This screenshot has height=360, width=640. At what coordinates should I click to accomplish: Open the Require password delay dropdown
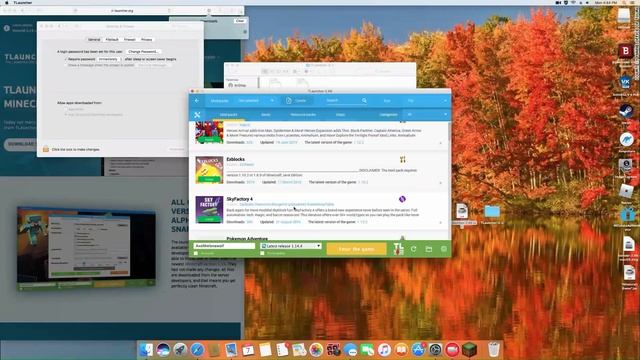109,59
